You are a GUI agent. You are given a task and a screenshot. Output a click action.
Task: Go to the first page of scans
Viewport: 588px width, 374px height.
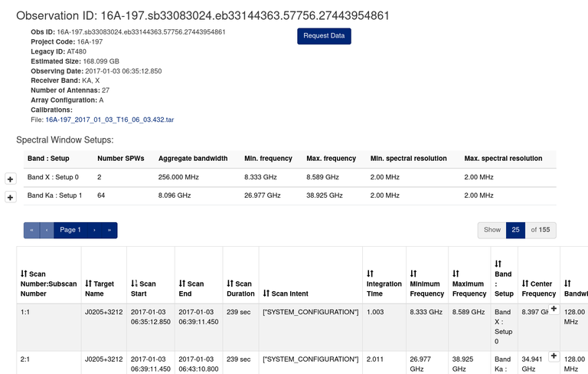point(31,230)
